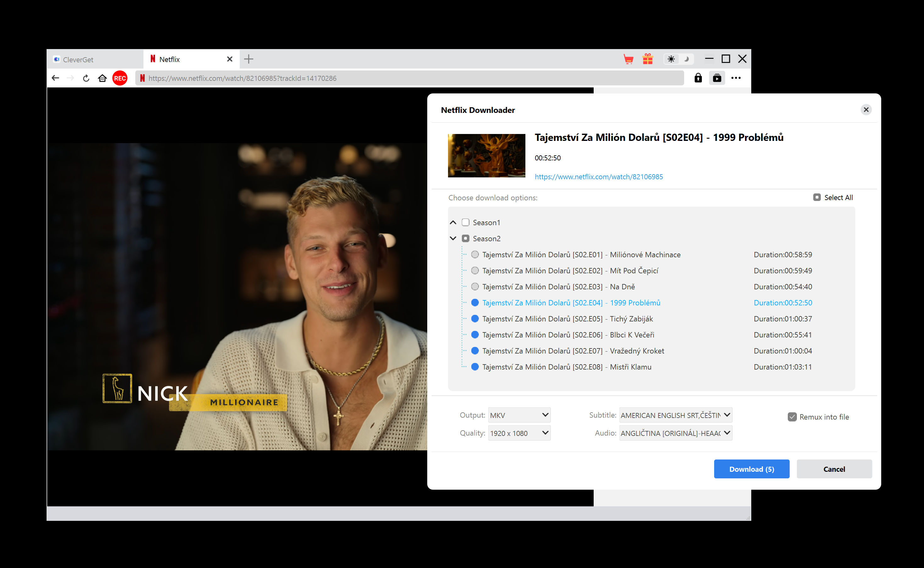Collapse the Season2 tree
The width and height of the screenshot is (924, 568).
[453, 238]
